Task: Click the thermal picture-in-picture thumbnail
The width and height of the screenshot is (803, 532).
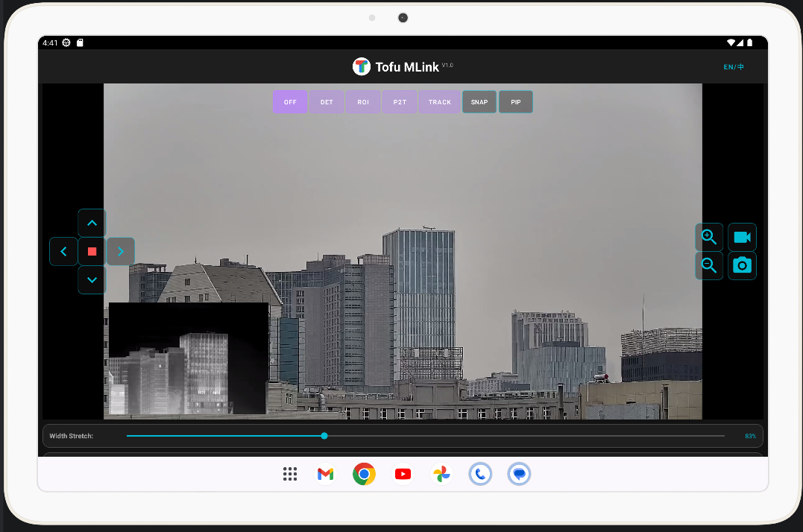Action: pos(189,358)
